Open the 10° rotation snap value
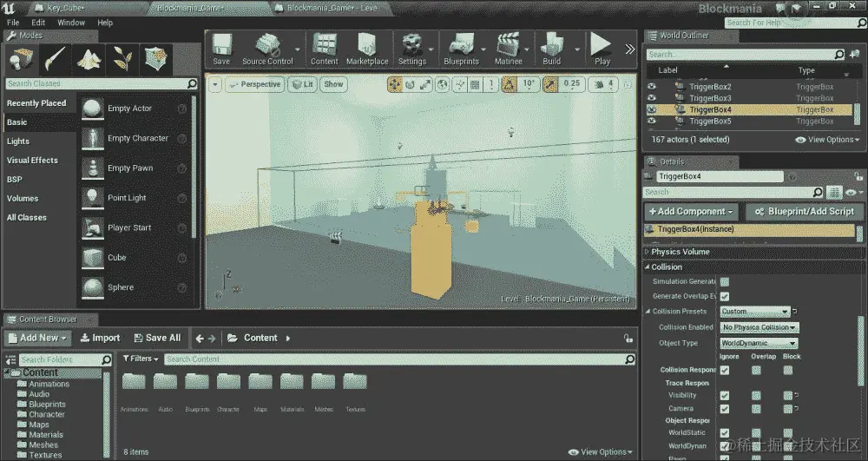Viewport: 868px width, 461px height. point(529,84)
